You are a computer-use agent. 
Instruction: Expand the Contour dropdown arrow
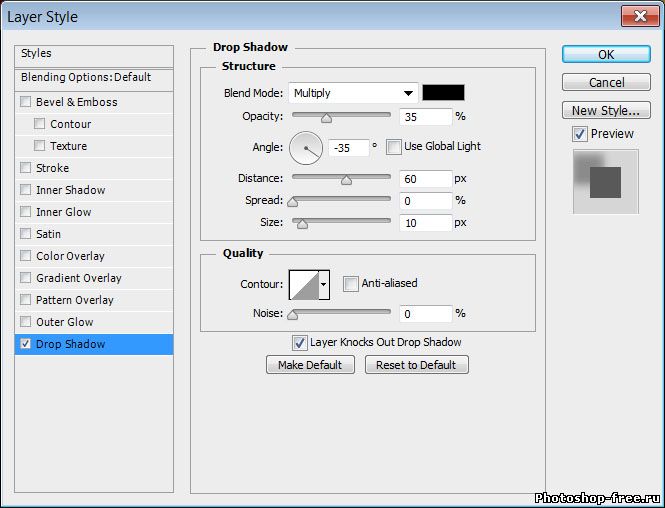tap(324, 285)
